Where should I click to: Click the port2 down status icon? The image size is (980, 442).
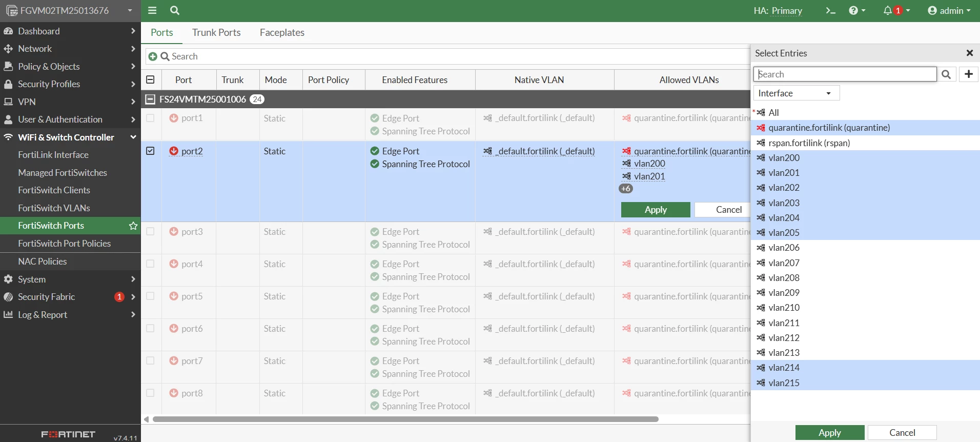pyautogui.click(x=174, y=151)
